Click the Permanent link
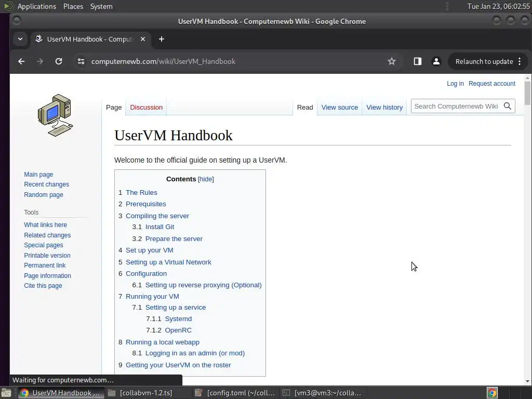Screen dimensions: 532x399 click(x=45, y=265)
